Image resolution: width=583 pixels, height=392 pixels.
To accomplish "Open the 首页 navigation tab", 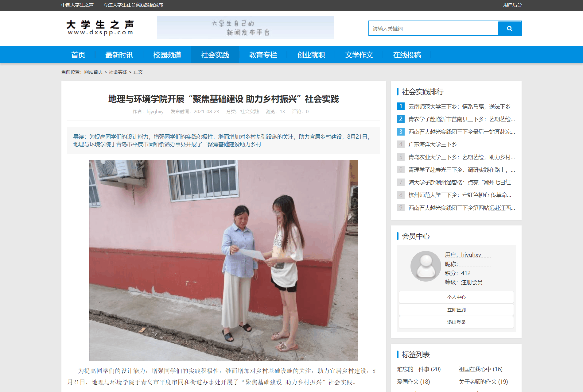I will point(78,55).
